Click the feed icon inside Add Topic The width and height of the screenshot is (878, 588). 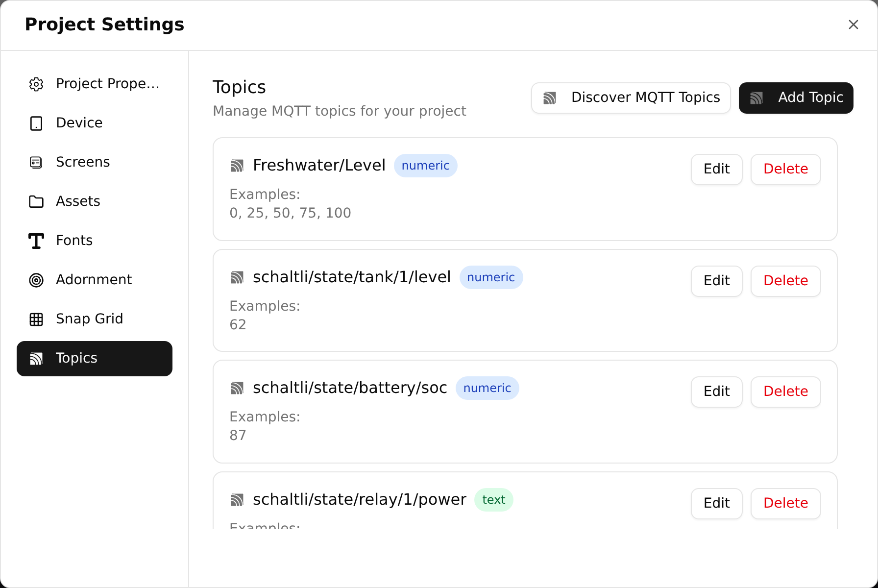click(x=756, y=98)
